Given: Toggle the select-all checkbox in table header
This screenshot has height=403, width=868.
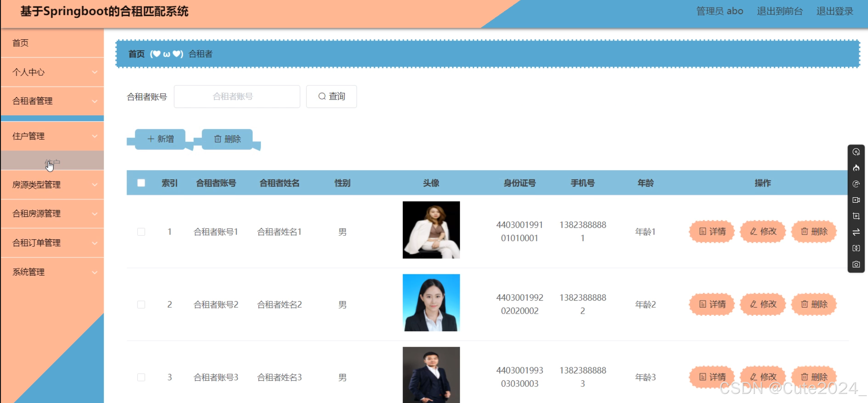Looking at the screenshot, I should tap(141, 183).
